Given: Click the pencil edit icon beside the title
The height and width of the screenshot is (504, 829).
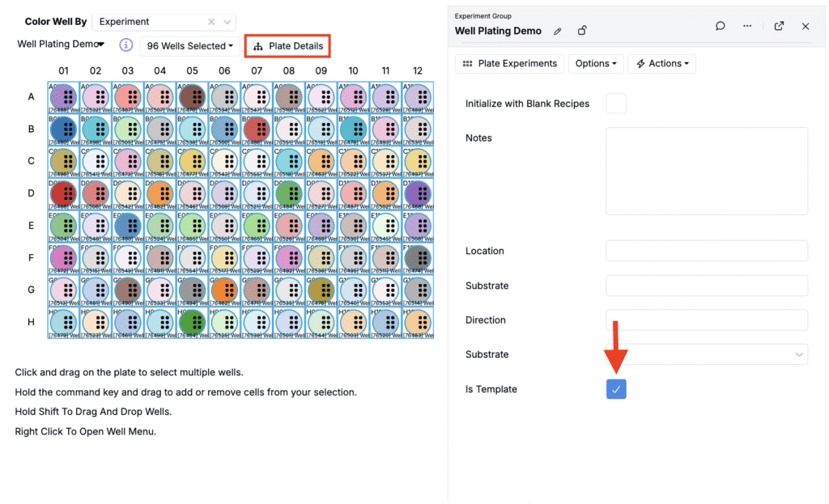Looking at the screenshot, I should click(557, 32).
